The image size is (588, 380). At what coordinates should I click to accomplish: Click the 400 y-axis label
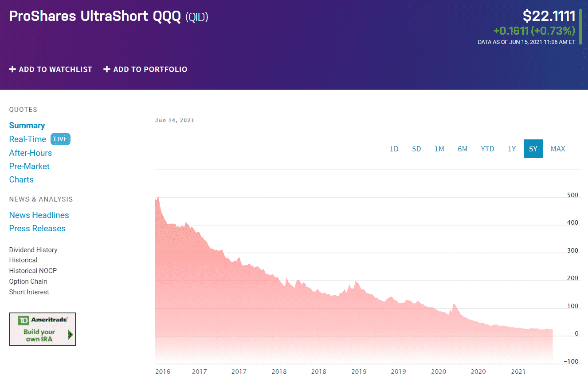coord(573,223)
